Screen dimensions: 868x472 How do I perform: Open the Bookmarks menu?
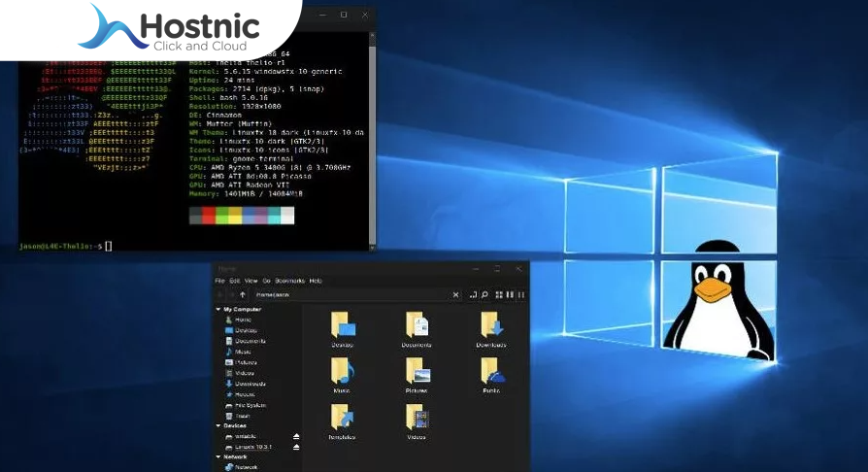point(289,281)
